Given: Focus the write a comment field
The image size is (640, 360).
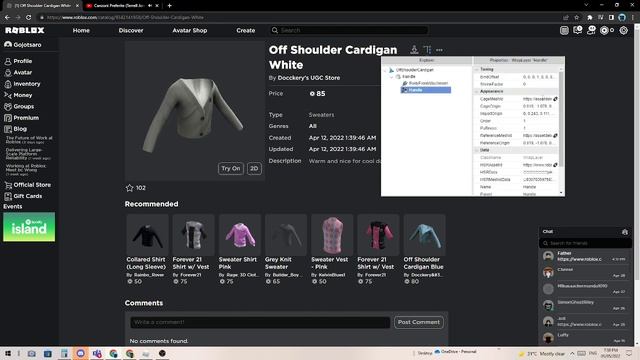Looking at the screenshot, I should pos(260,322).
